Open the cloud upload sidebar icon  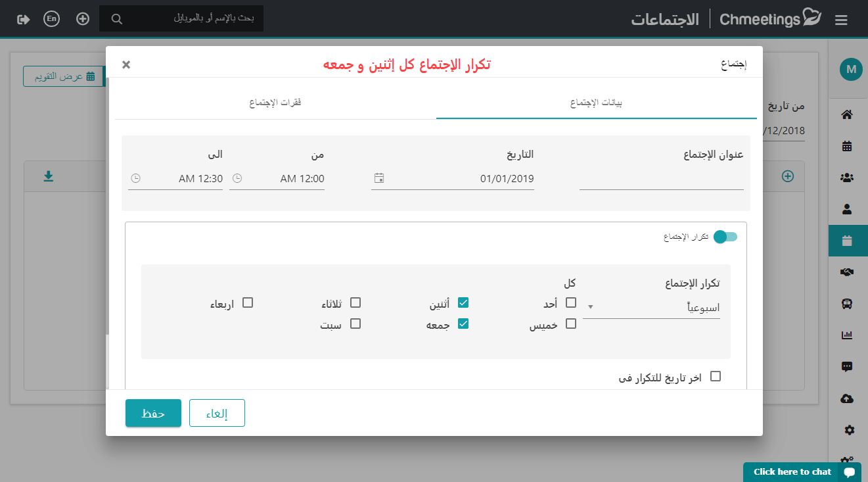pos(847,398)
